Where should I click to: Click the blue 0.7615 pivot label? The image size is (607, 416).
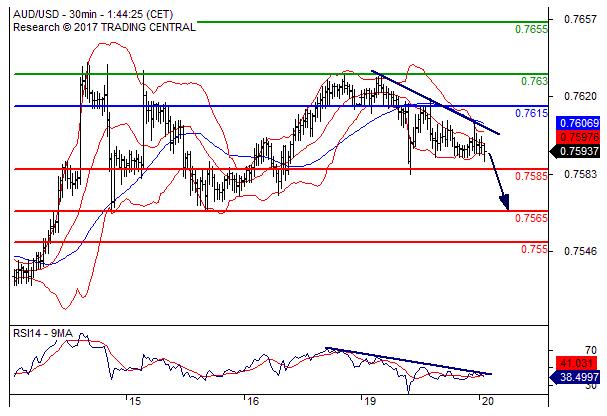click(532, 113)
